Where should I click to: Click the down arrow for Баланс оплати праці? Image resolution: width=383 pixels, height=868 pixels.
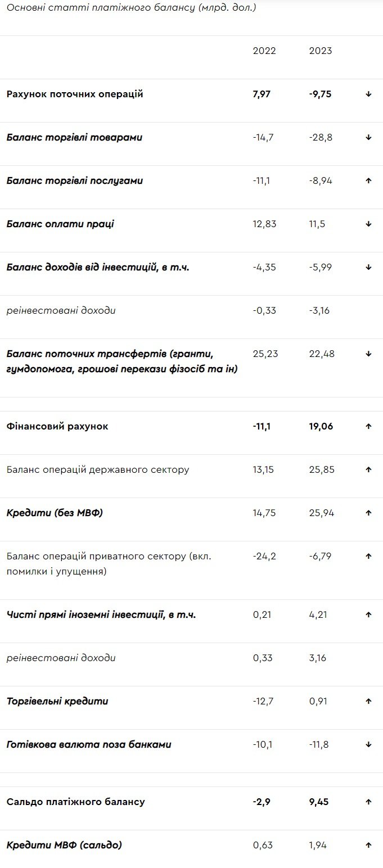[x=368, y=224]
